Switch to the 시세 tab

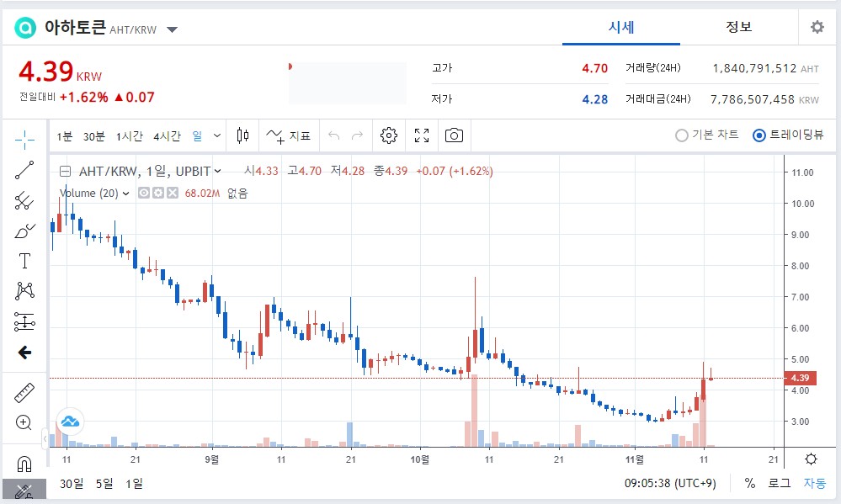click(x=621, y=27)
